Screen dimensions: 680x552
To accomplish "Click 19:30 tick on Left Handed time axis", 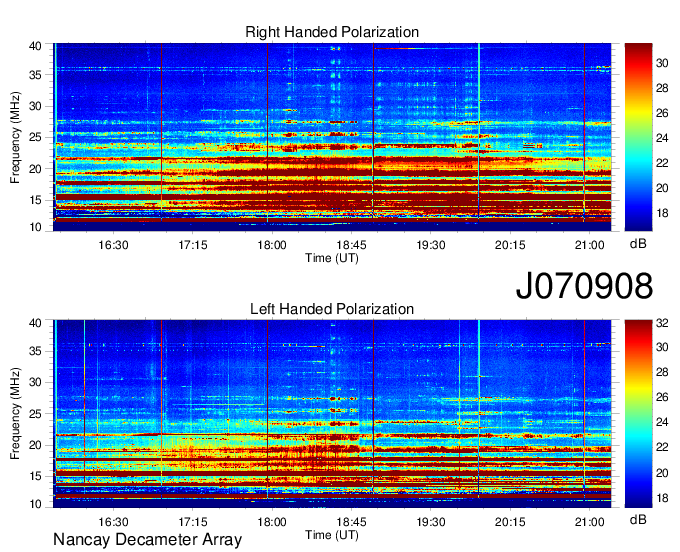I will click(x=431, y=522).
